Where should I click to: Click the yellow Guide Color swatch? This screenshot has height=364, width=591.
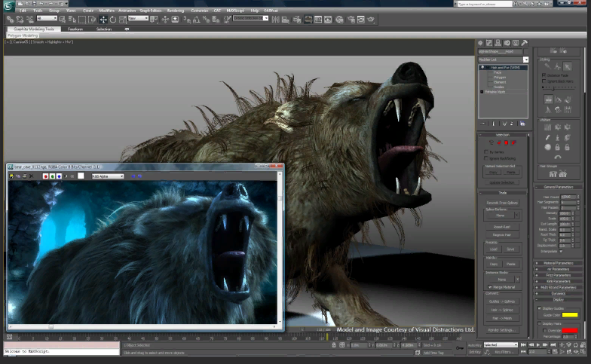click(x=570, y=315)
